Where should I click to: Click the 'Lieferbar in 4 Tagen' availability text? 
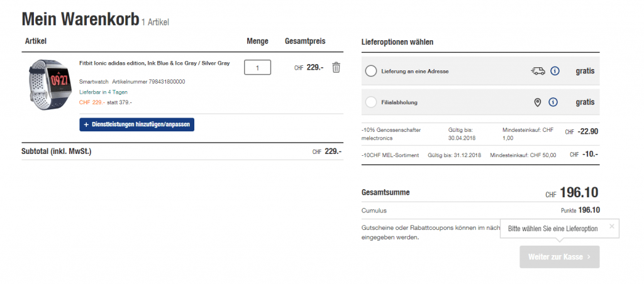(103, 92)
